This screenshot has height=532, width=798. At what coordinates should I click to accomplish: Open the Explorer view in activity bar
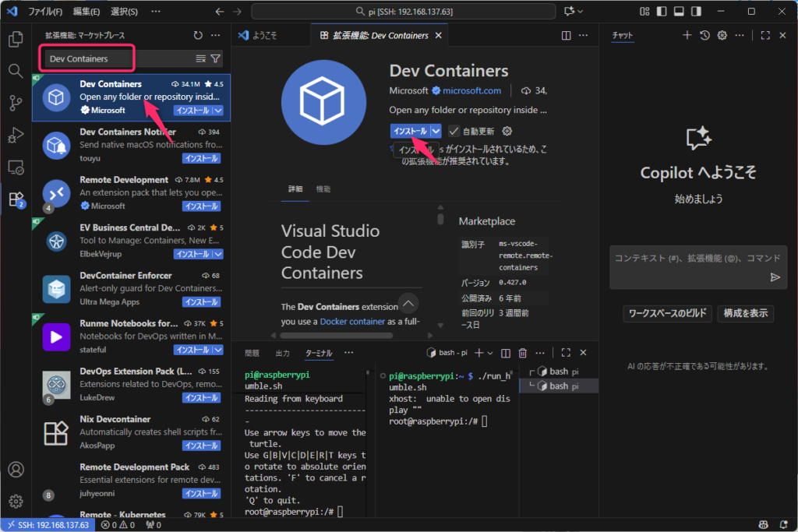16,39
